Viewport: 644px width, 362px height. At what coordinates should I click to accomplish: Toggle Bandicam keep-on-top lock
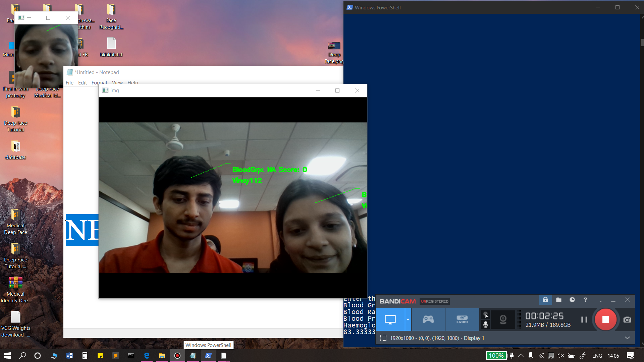coord(545,300)
